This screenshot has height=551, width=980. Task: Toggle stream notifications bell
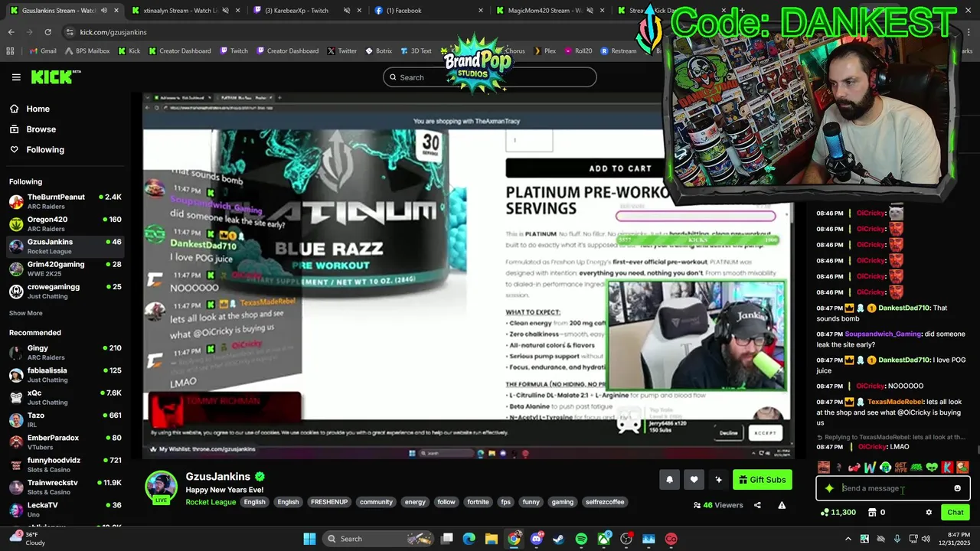pyautogui.click(x=669, y=480)
